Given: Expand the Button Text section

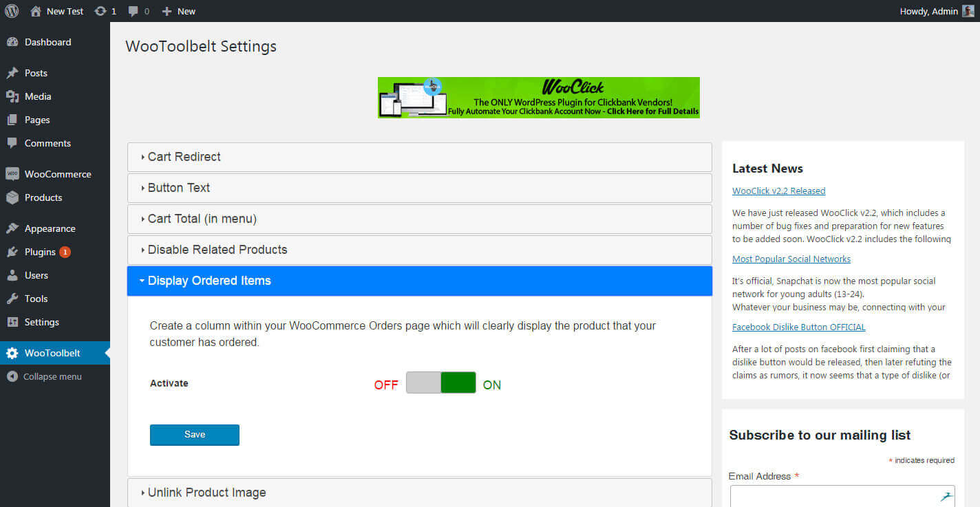Looking at the screenshot, I should (x=420, y=188).
